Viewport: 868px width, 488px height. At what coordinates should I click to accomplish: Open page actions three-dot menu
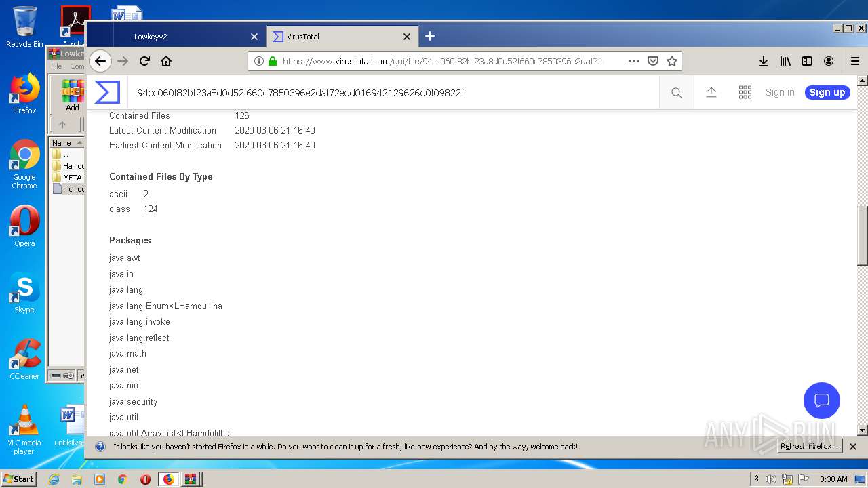pyautogui.click(x=634, y=61)
